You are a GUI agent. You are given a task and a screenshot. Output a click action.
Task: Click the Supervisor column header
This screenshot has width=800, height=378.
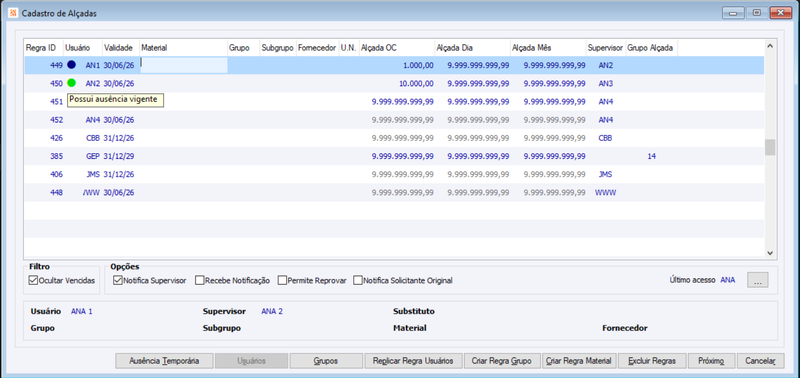pyautogui.click(x=606, y=48)
